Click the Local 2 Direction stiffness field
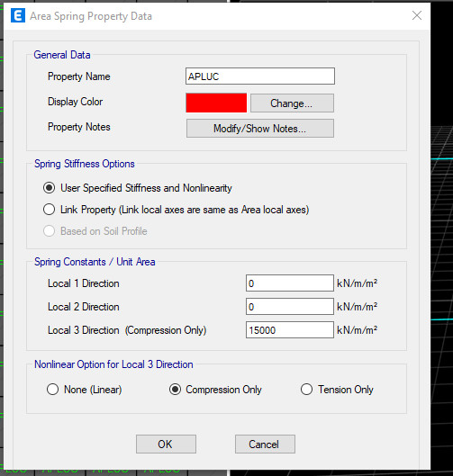453x476 pixels. click(x=290, y=307)
